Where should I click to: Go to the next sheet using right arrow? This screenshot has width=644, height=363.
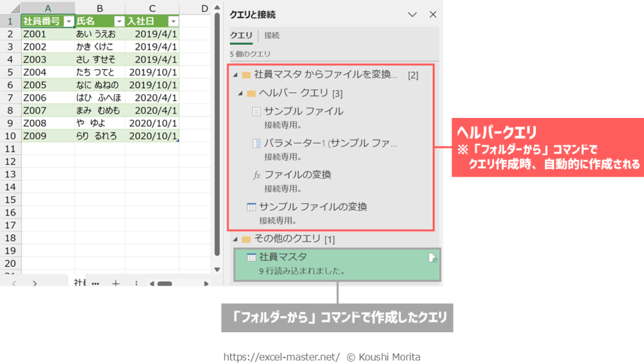click(x=35, y=283)
